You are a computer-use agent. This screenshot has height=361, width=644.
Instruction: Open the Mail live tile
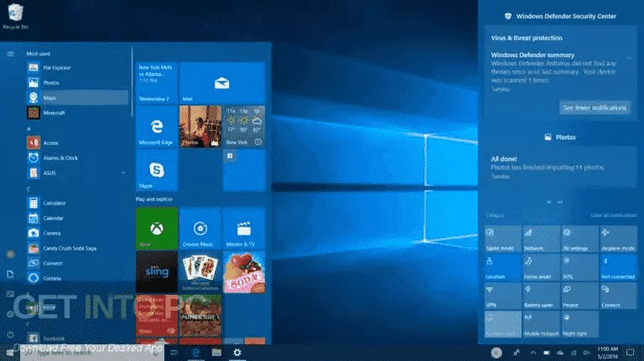(221, 83)
